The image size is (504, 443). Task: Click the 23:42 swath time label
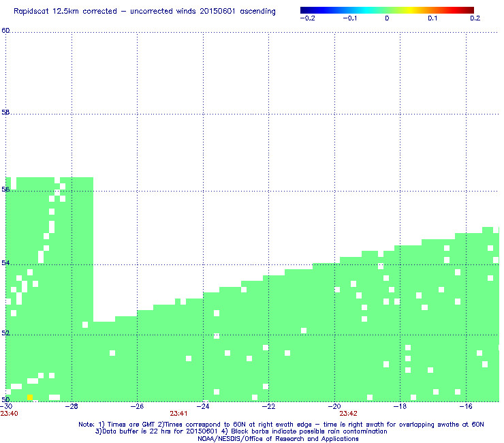coord(349,414)
